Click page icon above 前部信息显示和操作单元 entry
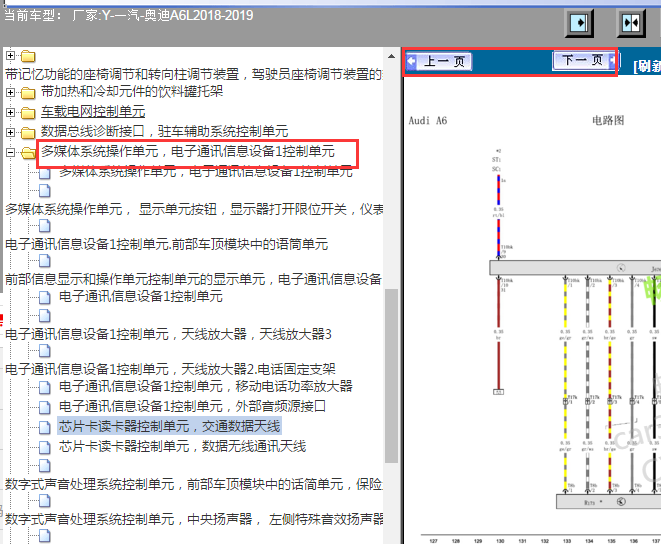 (45, 261)
